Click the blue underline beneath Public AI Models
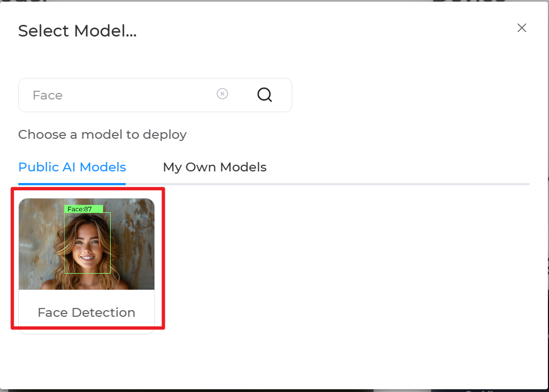 pos(72,183)
